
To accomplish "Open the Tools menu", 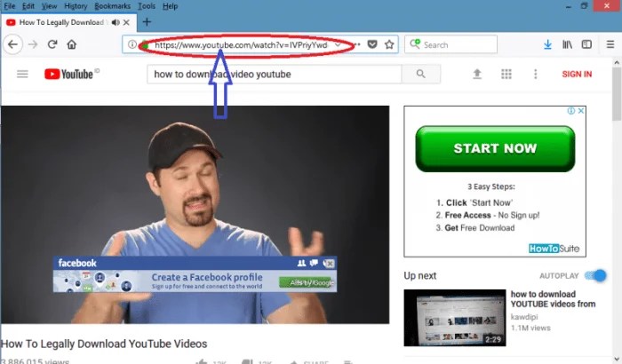I will 147,6.
